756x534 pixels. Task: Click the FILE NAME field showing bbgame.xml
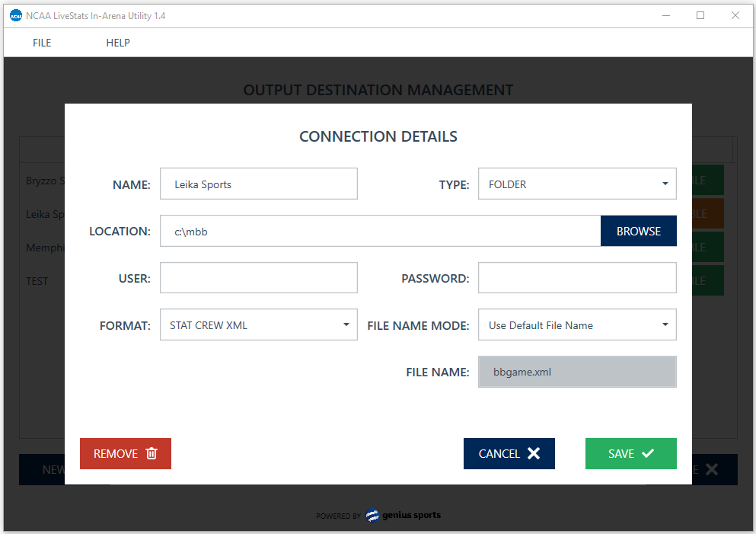click(x=576, y=373)
